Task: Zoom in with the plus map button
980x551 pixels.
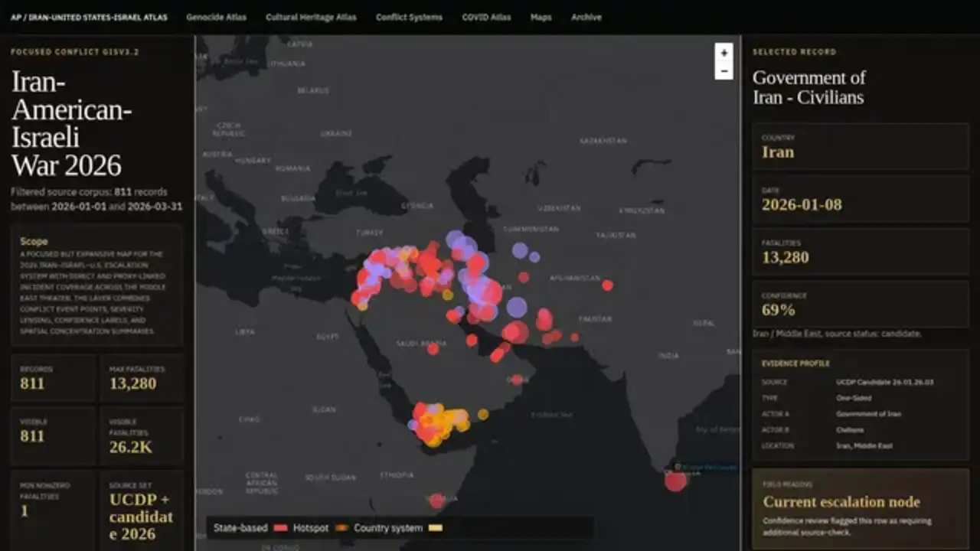Action: coord(724,53)
